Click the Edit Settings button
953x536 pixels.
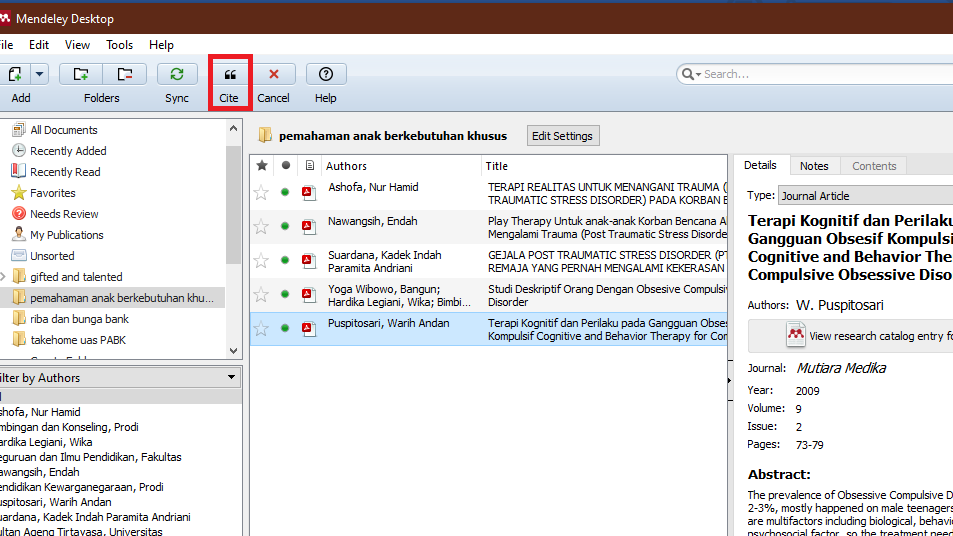pos(563,136)
